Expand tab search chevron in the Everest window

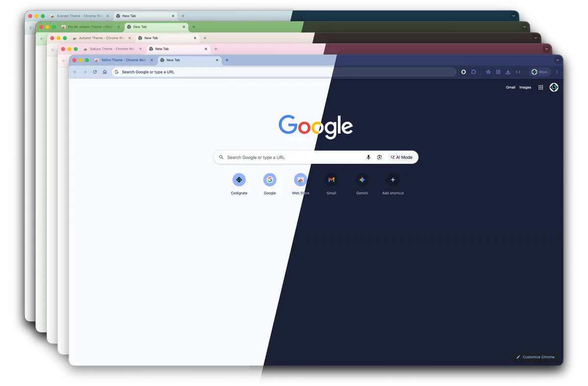[514, 16]
